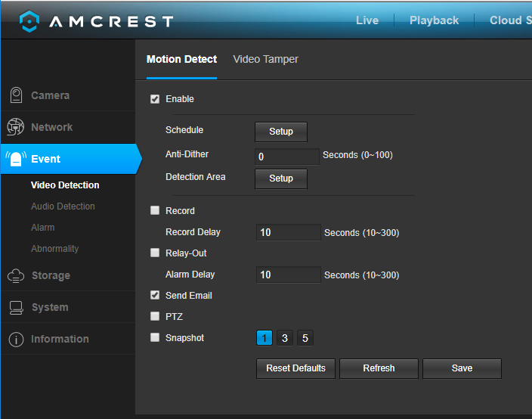The image size is (532, 419).
Task: Click the Schedule label text
Action: pyautogui.click(x=184, y=130)
